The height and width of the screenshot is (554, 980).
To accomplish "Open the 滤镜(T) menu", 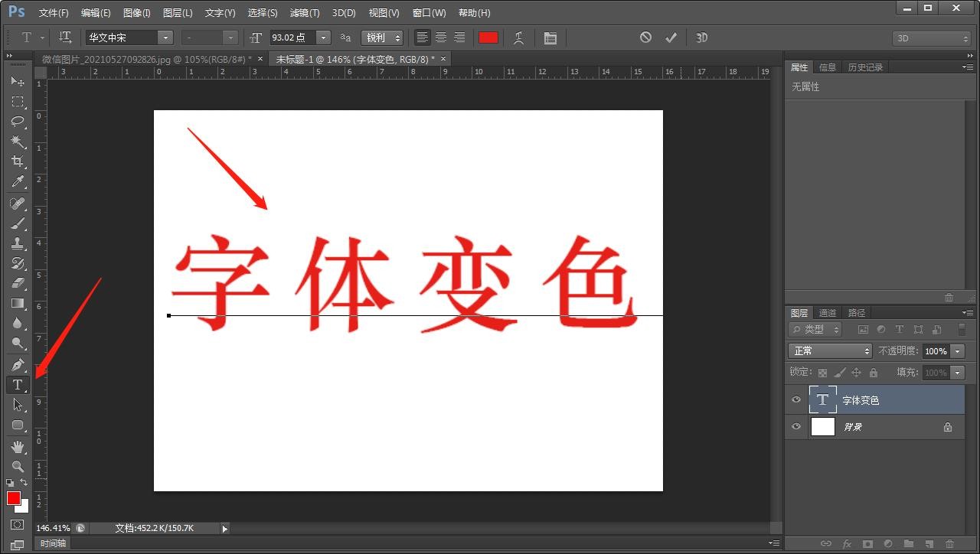I will pos(305,13).
